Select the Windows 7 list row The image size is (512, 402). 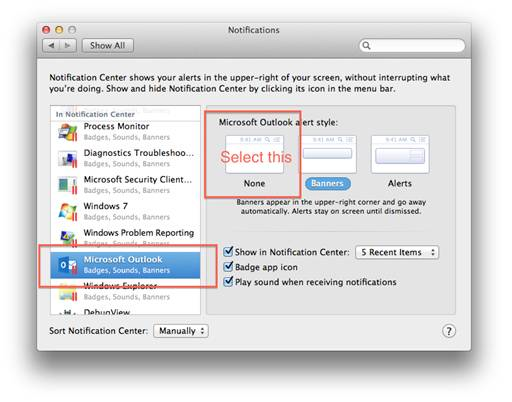pyautogui.click(x=125, y=212)
